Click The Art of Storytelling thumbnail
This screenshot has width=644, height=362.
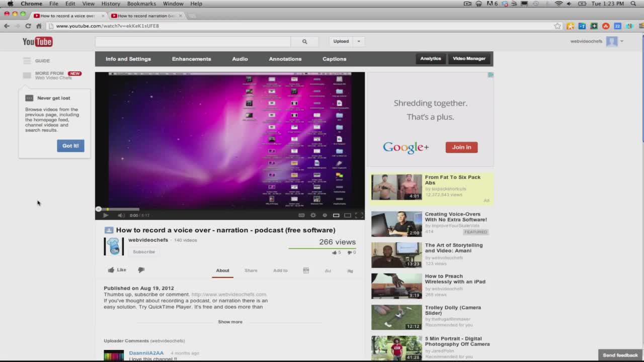(396, 255)
